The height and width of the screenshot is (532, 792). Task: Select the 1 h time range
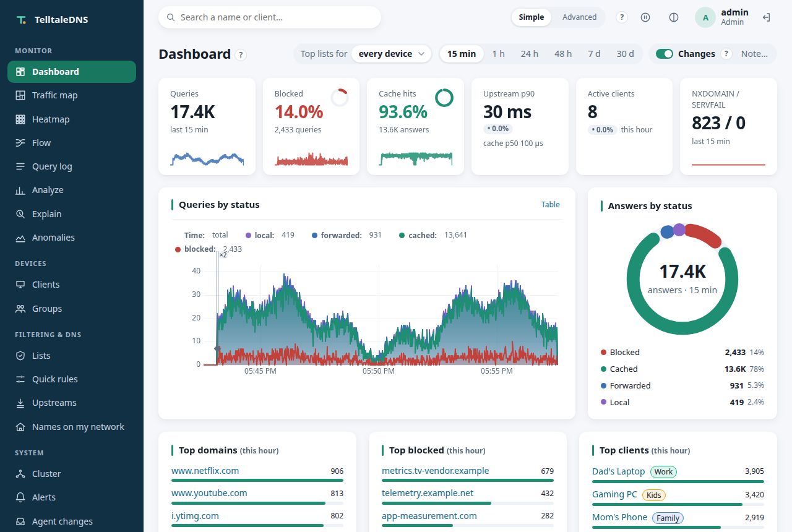(x=499, y=54)
